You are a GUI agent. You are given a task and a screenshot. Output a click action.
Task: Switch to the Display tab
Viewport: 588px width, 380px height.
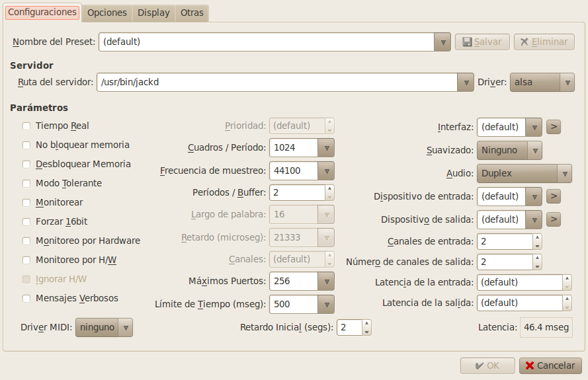(x=153, y=13)
